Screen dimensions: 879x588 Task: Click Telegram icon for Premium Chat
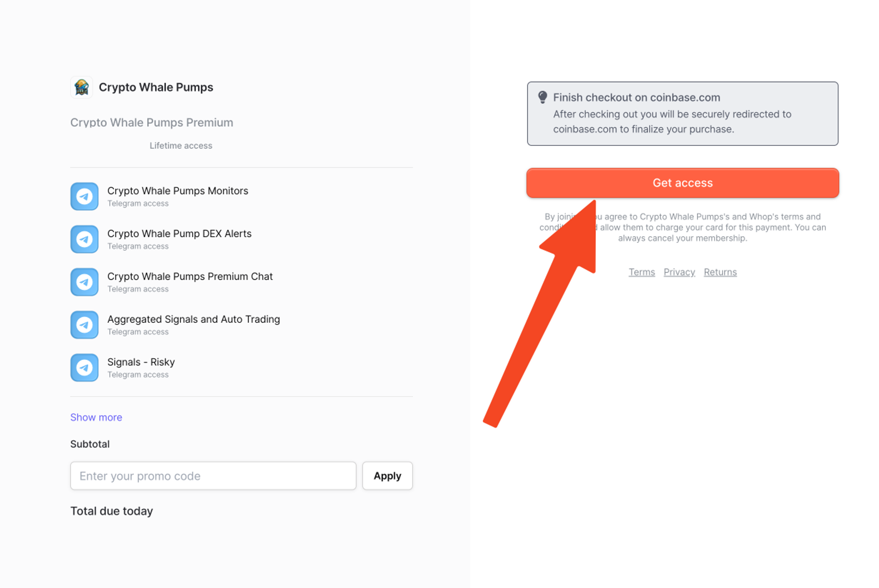point(84,282)
